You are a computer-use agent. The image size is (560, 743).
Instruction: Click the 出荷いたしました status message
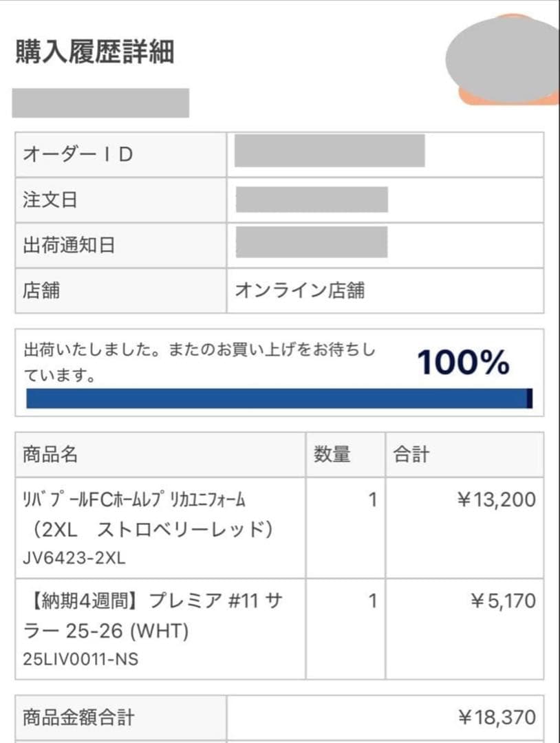pyautogui.click(x=199, y=362)
